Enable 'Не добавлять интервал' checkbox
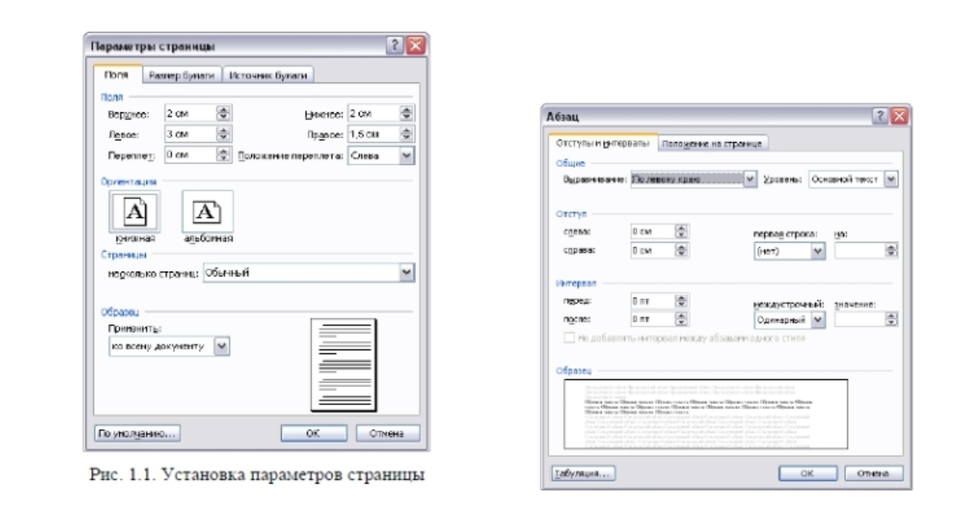980x508 pixels. [569, 338]
